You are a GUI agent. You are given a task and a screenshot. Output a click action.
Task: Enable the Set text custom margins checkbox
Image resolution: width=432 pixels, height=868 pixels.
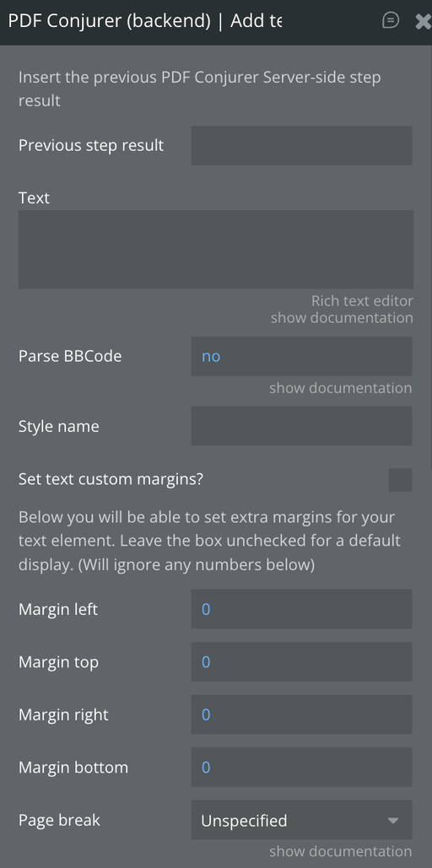[x=401, y=480]
